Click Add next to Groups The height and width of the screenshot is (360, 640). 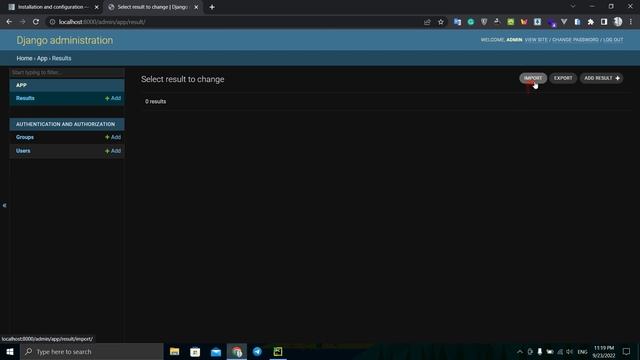(113, 137)
